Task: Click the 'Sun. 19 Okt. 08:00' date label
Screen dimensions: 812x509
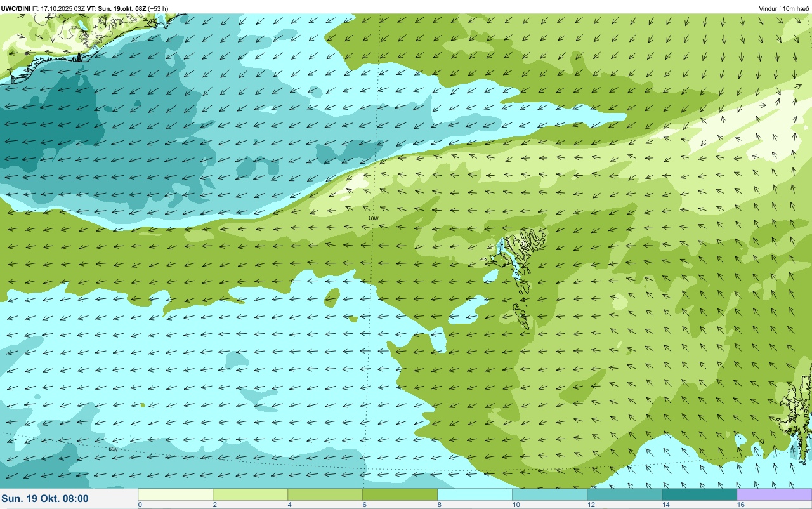Action: pos(45,499)
